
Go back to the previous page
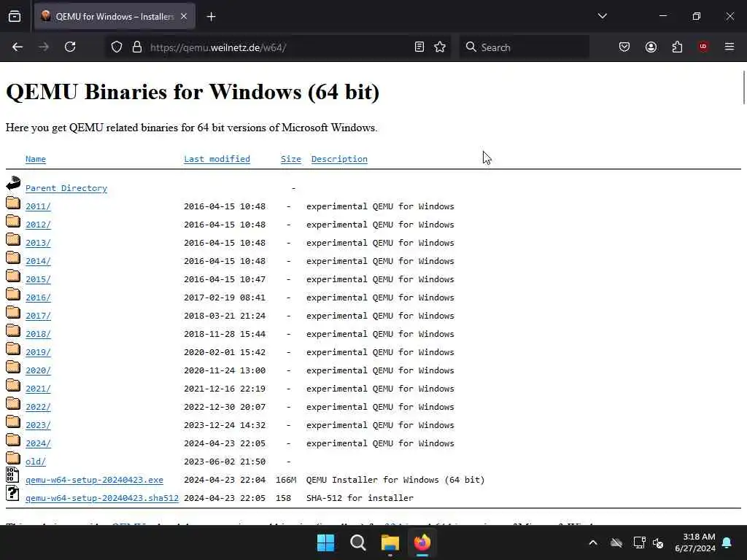(x=18, y=47)
